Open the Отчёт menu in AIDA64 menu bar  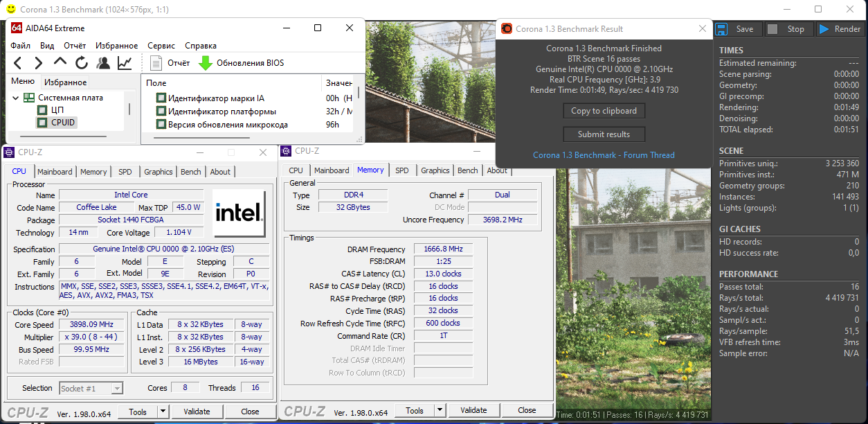(75, 46)
